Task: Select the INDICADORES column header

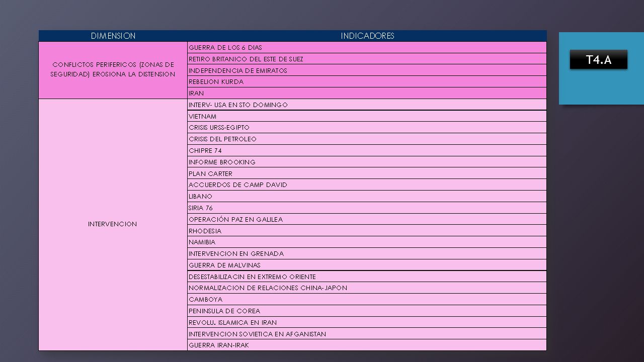Action: [x=367, y=36]
